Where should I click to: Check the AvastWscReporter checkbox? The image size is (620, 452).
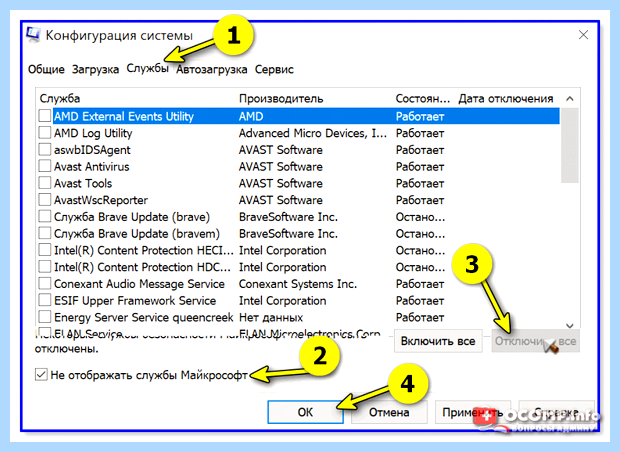[x=45, y=200]
